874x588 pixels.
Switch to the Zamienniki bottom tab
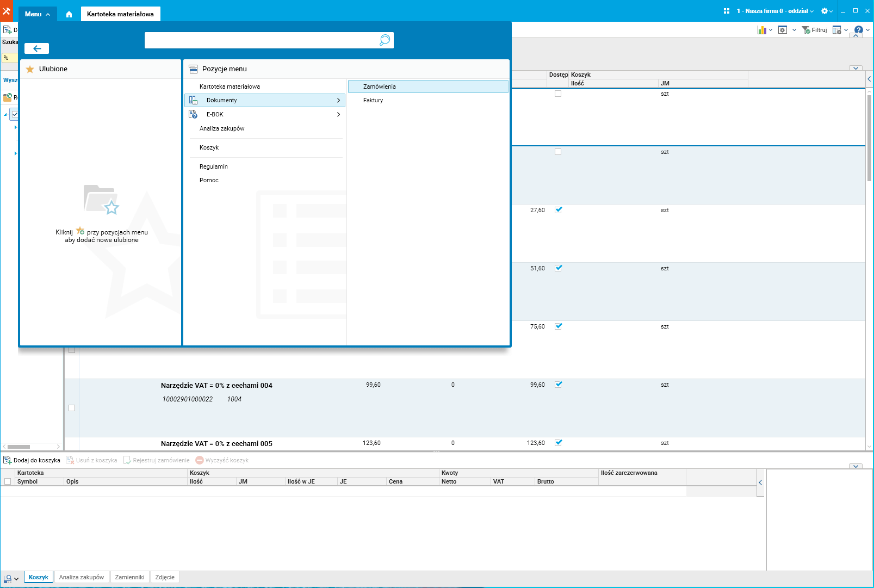tap(129, 577)
